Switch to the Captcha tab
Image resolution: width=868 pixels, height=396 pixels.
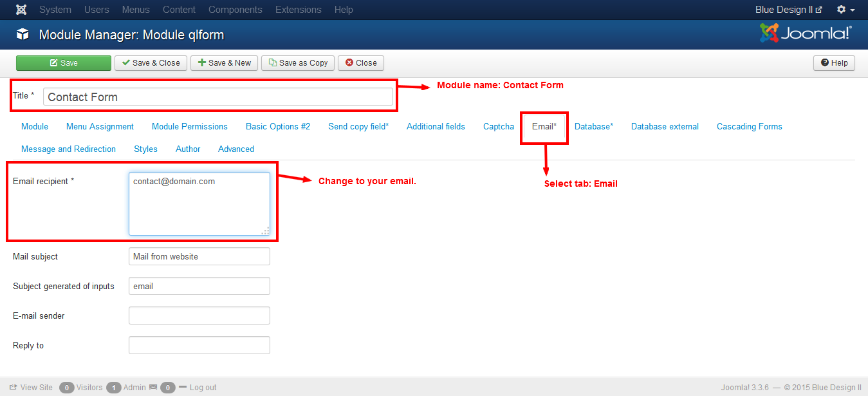pyautogui.click(x=499, y=127)
